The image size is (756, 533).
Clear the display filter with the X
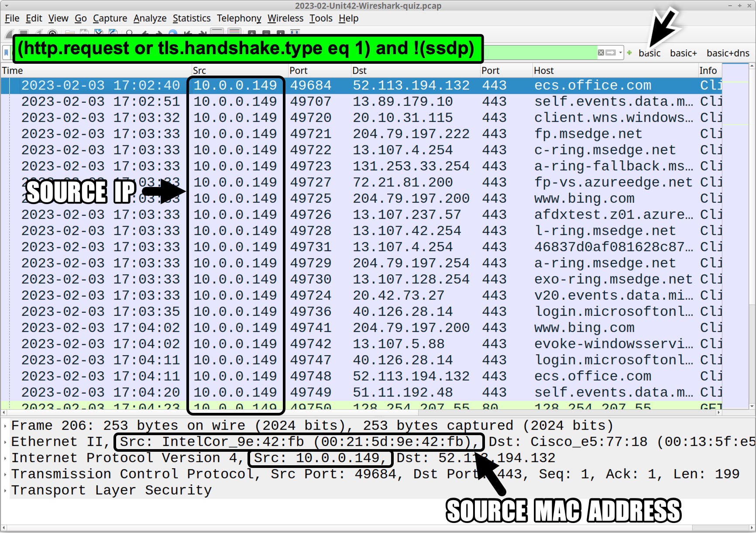[601, 53]
